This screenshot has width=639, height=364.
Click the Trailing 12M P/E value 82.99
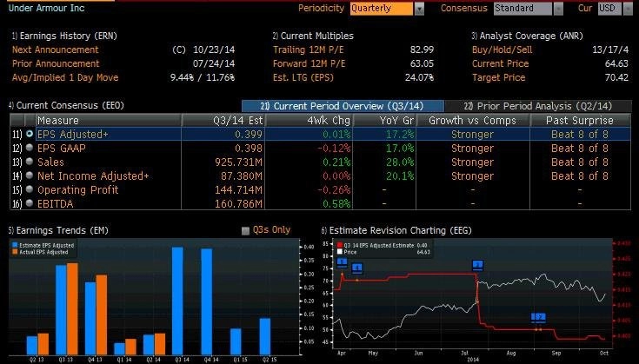click(x=422, y=50)
